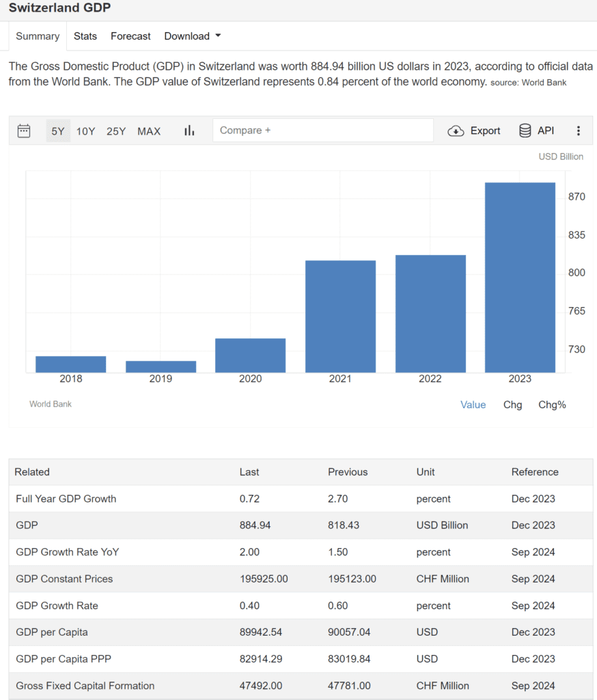Switch chart to Chg mode
Viewport: 597px width, 700px height.
click(x=512, y=405)
